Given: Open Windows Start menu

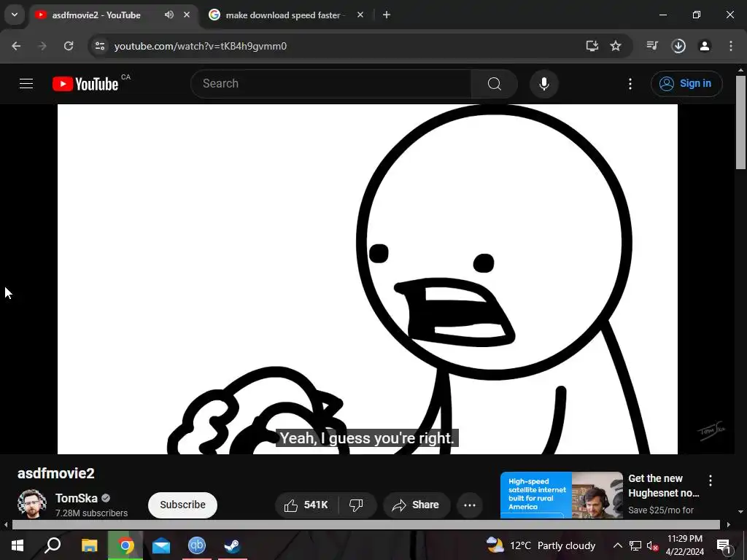Looking at the screenshot, I should click(18, 545).
